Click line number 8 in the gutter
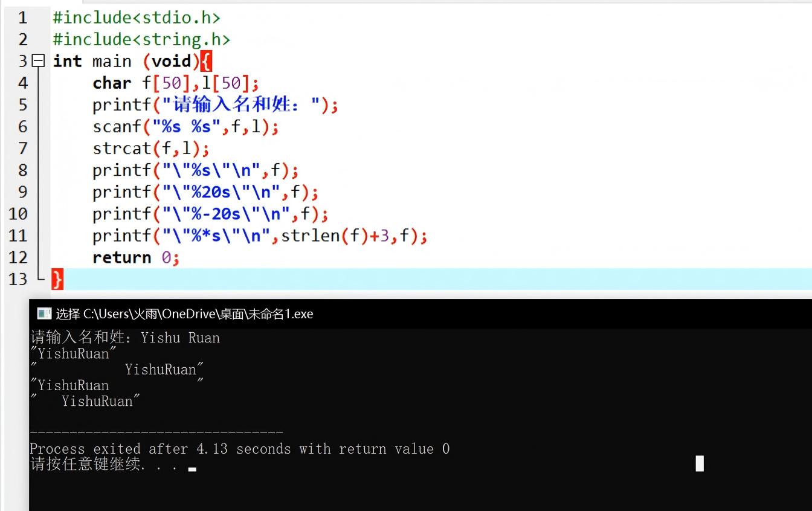The image size is (812, 511). [x=22, y=170]
